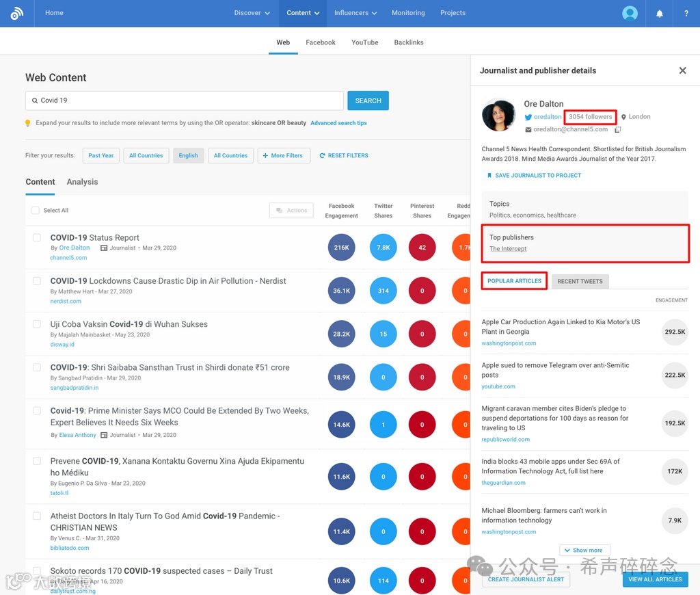
Task: Click the 42 Pinterest shares bubble
Action: point(422,248)
